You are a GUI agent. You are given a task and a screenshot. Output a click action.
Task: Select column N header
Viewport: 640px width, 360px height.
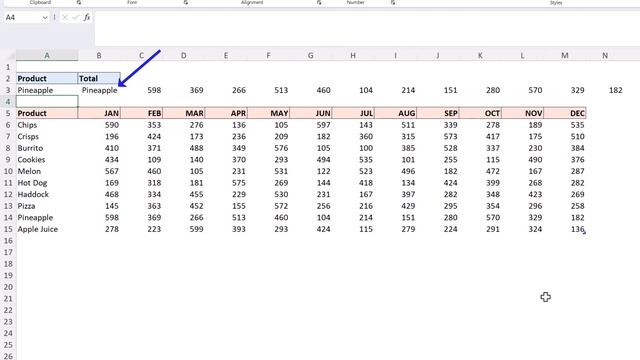pyautogui.click(x=605, y=55)
